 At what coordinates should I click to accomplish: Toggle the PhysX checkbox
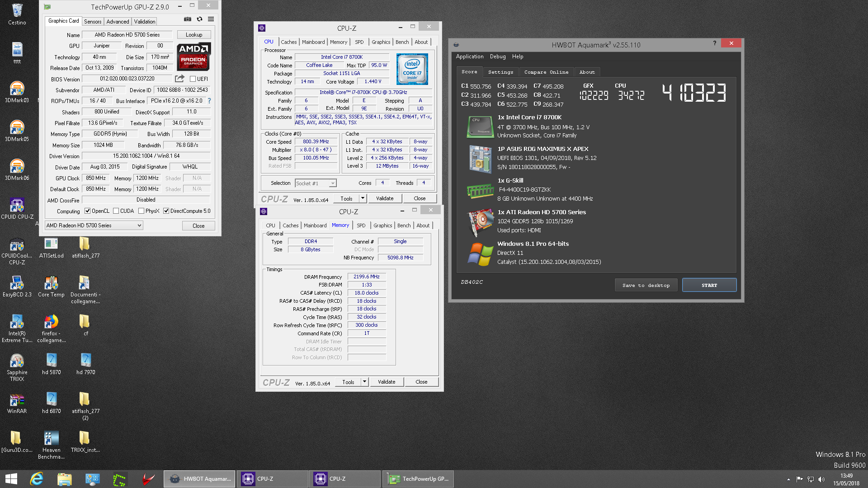pos(142,211)
